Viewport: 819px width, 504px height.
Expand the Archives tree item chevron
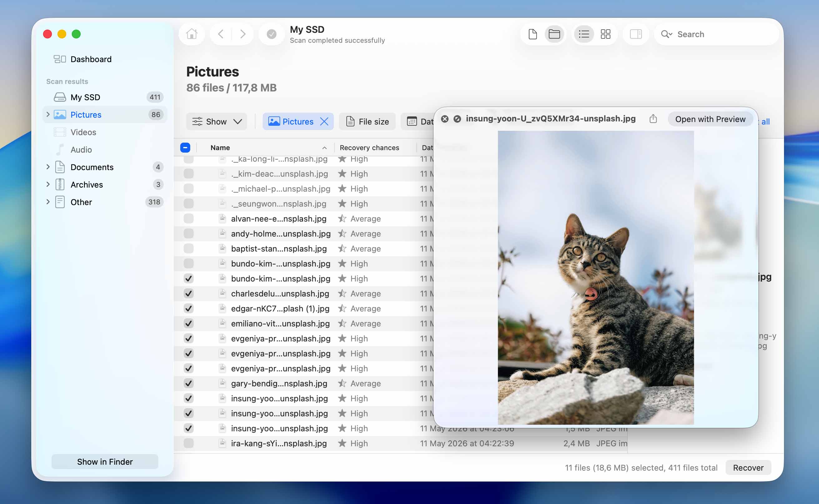point(48,184)
